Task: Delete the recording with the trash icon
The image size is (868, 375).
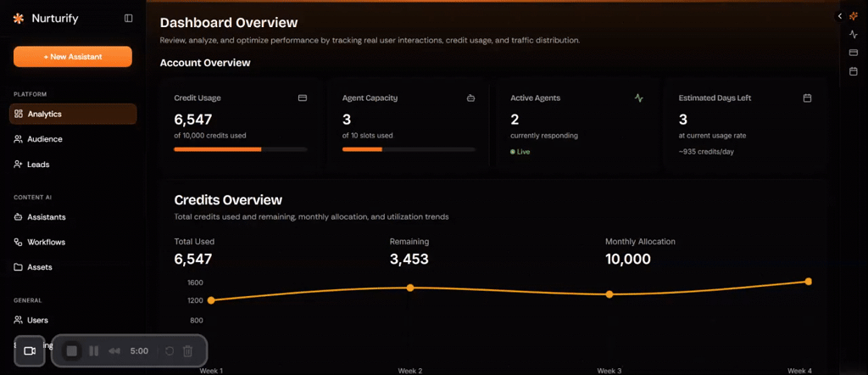Action: pyautogui.click(x=187, y=351)
